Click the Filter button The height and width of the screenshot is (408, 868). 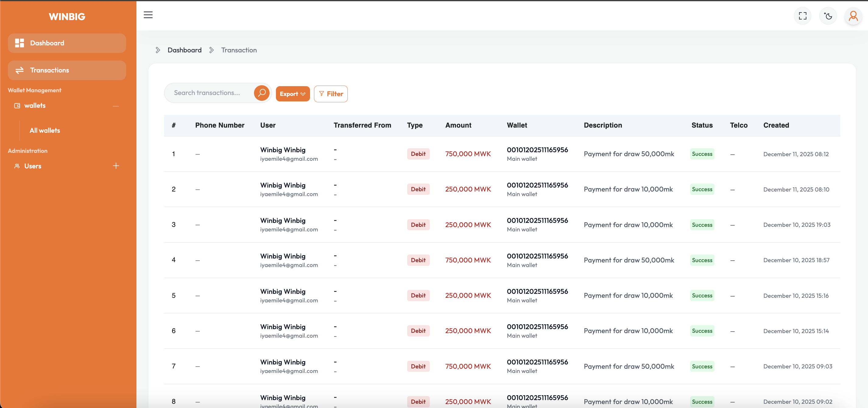click(330, 94)
